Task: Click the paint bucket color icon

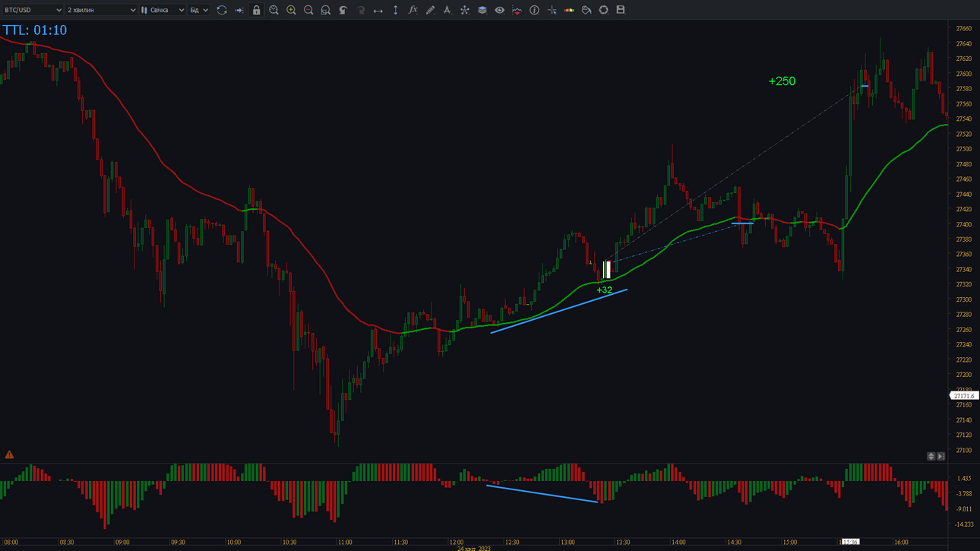Action: click(x=586, y=10)
